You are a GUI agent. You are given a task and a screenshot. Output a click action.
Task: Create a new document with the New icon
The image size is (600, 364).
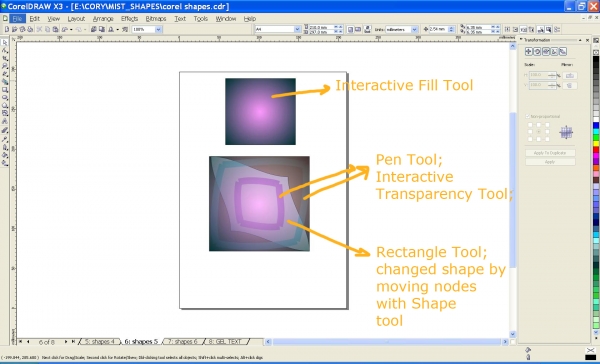tap(7, 29)
